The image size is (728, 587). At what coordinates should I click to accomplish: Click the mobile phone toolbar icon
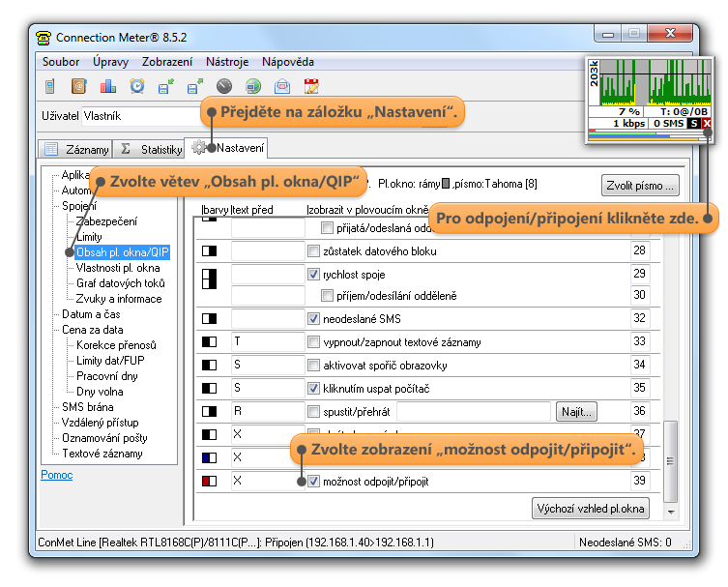pyautogui.click(x=50, y=86)
